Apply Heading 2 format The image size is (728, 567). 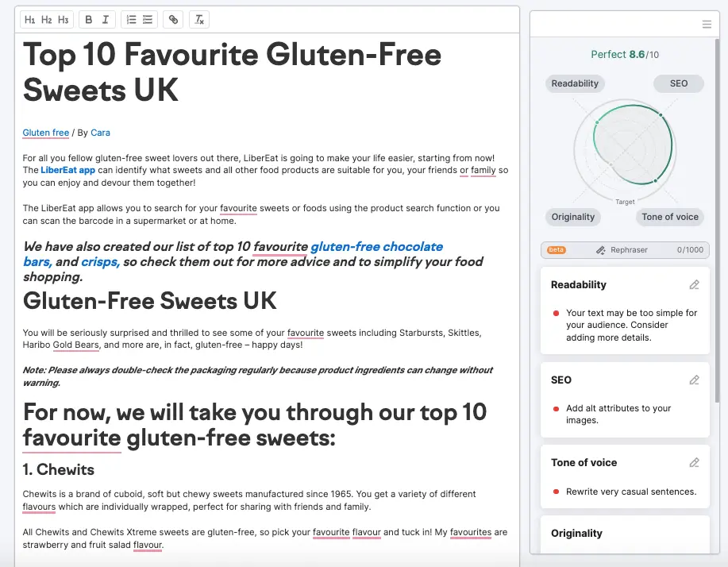pos(47,20)
